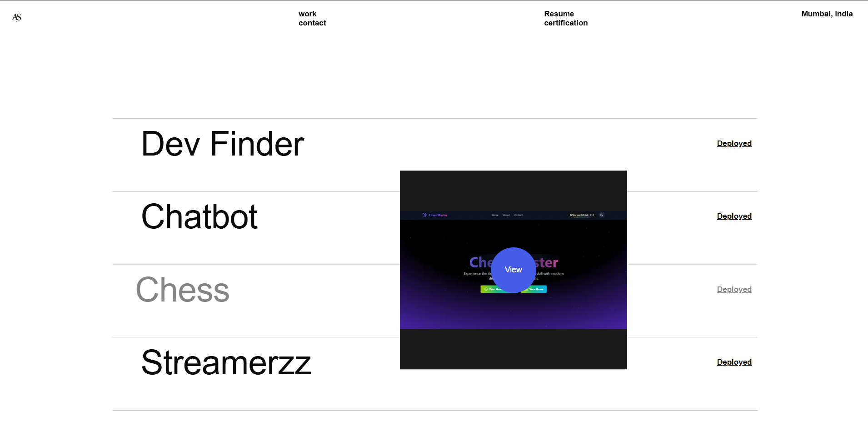The width and height of the screenshot is (868, 442).
Task: Open the work navigation link
Action: 307,14
